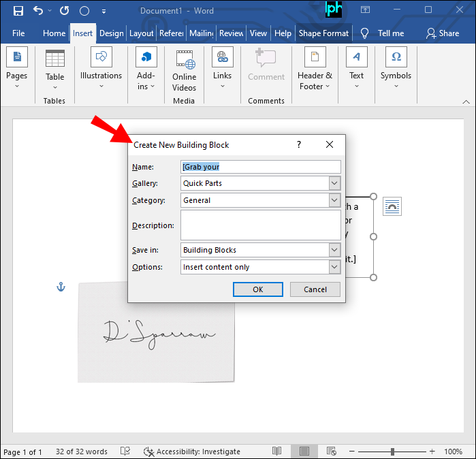
Task: Open the Save in dropdown
Action: 334,250
